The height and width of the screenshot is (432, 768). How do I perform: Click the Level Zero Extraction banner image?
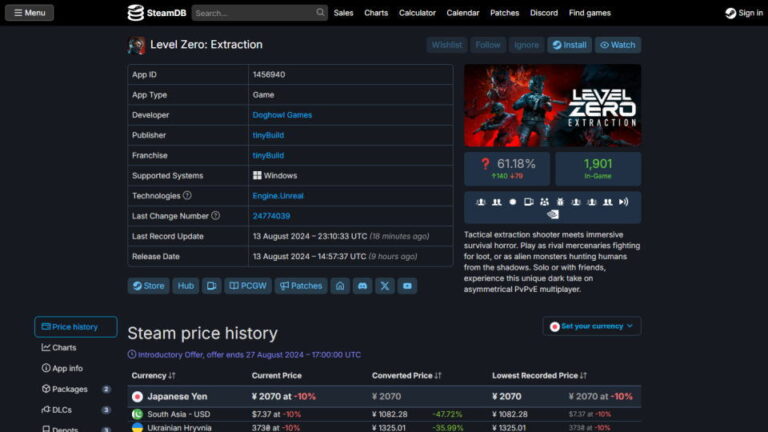point(552,106)
